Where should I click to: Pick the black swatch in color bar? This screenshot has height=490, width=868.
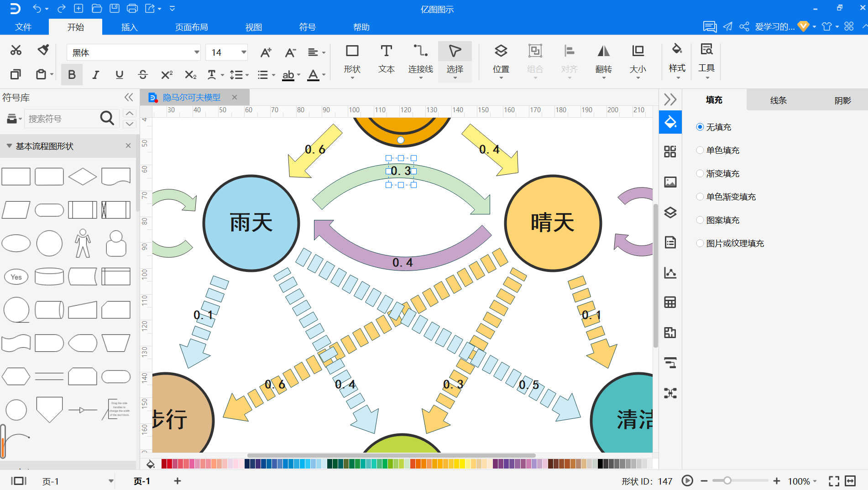[x=601, y=464]
